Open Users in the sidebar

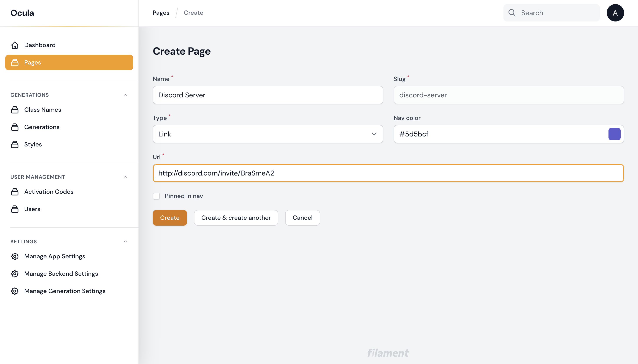[x=69, y=209]
